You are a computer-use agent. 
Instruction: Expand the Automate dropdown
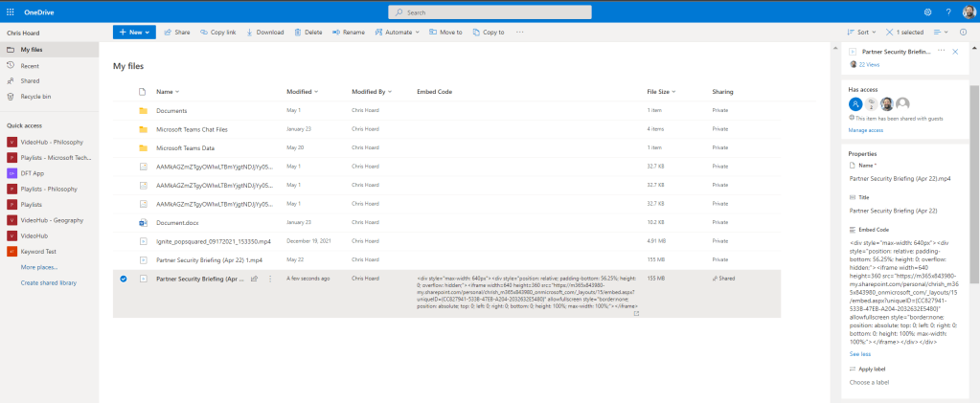click(x=397, y=32)
